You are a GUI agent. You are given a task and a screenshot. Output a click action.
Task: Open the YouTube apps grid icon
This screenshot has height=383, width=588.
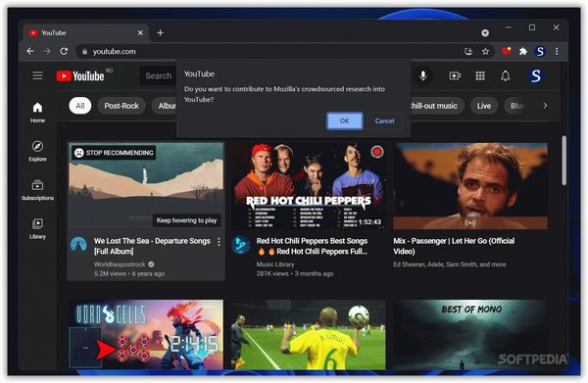click(x=480, y=76)
